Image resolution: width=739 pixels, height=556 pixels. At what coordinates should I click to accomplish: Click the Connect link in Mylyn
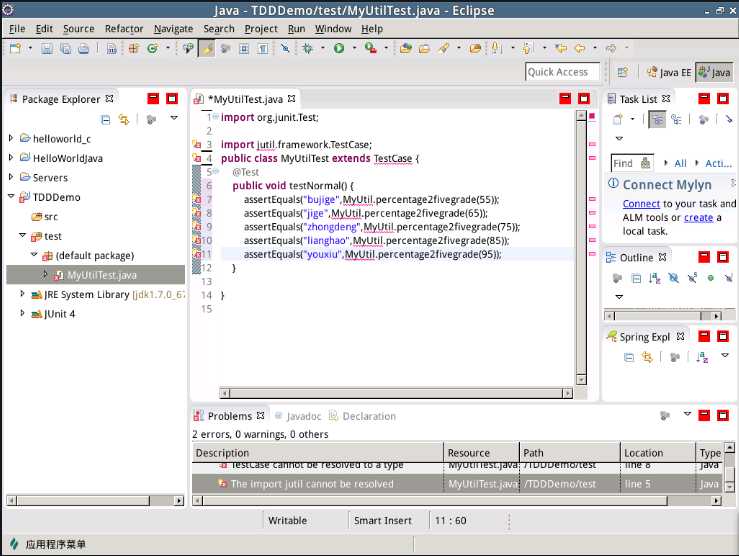pos(641,204)
